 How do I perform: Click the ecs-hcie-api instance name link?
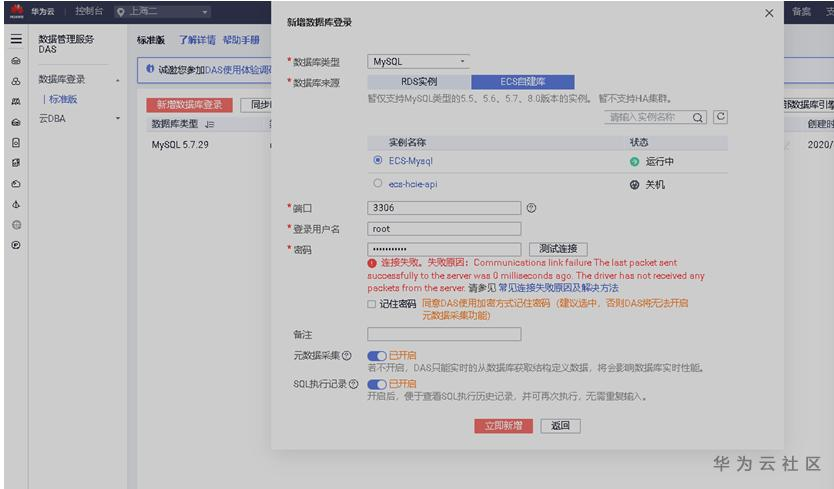point(413,184)
